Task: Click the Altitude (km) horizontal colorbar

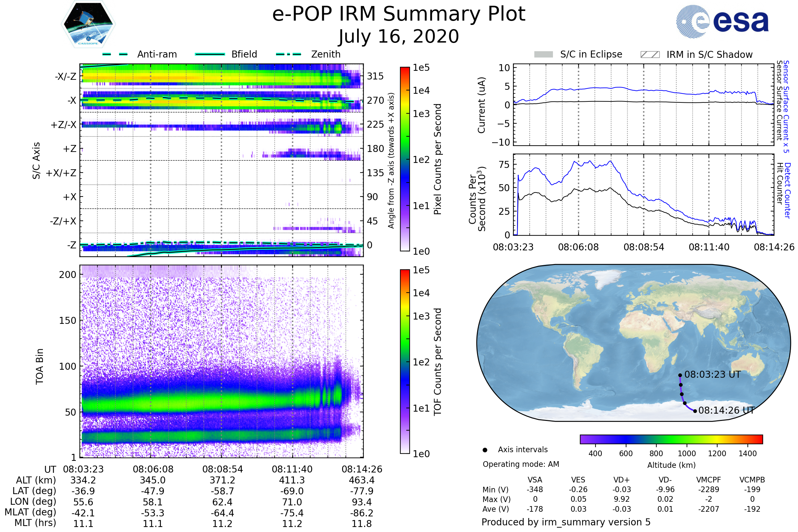Action: 671,439
